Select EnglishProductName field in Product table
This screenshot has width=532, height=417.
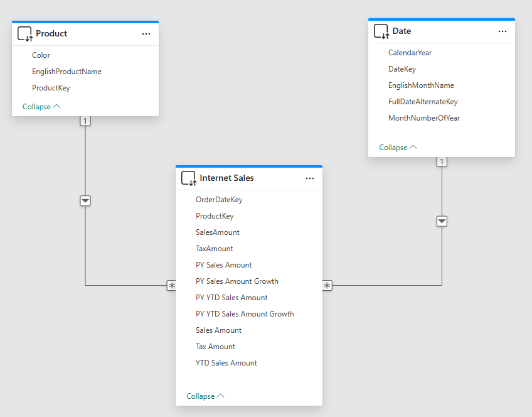coord(66,72)
